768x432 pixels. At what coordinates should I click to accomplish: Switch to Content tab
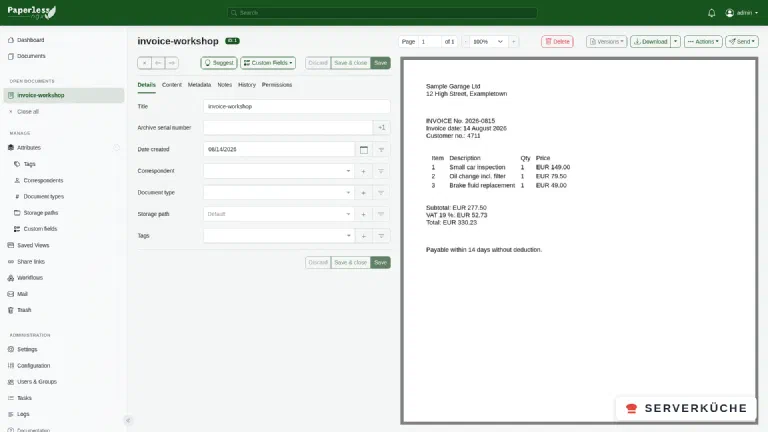[x=171, y=85]
